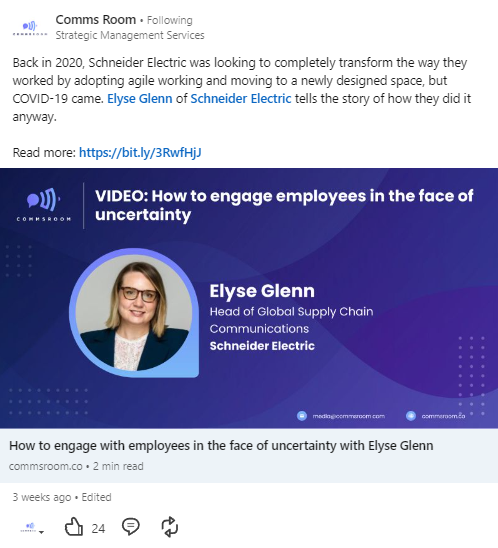
Task: Open the Comms Room company name
Action: pos(96,20)
